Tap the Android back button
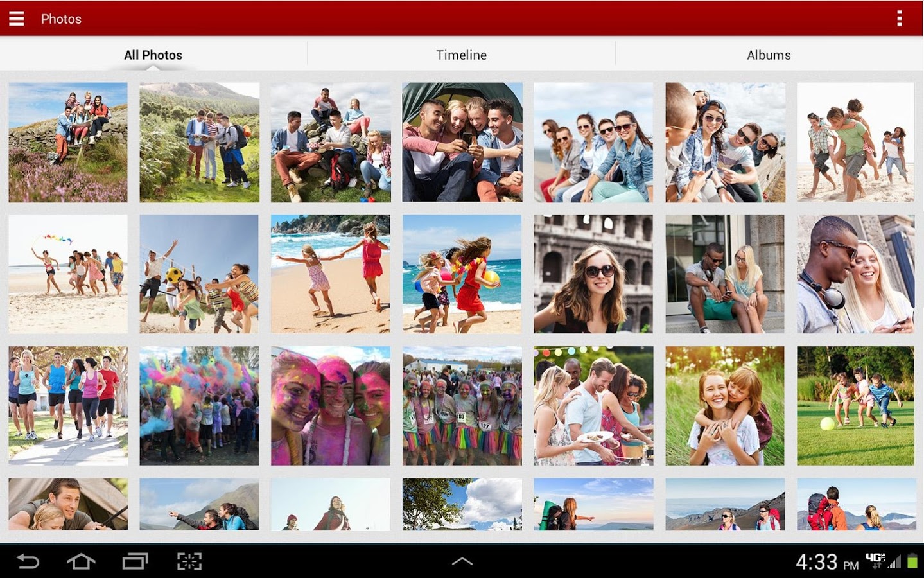The height and width of the screenshot is (578, 924). point(28,562)
